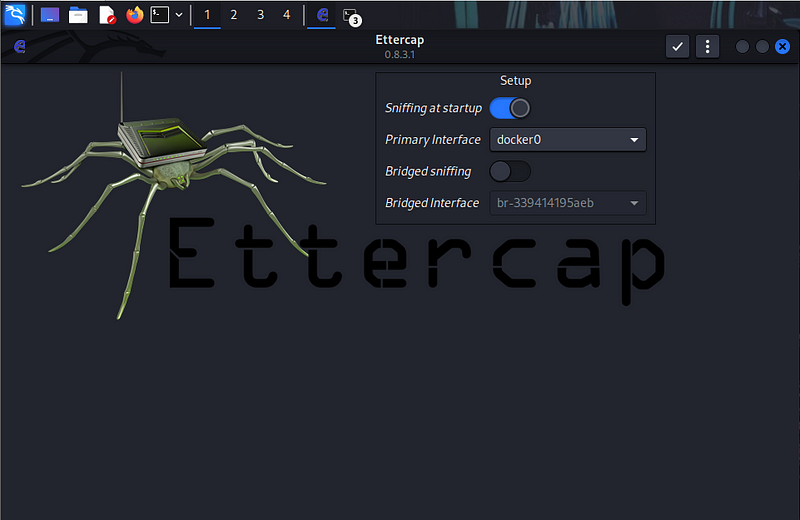
Task: Maximize the Ettercap window
Action: (x=762, y=47)
